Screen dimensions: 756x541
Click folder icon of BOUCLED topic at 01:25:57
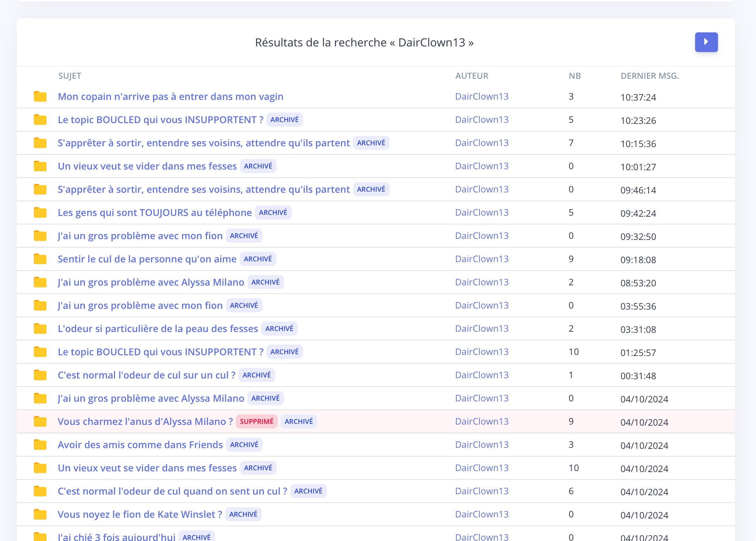40,352
